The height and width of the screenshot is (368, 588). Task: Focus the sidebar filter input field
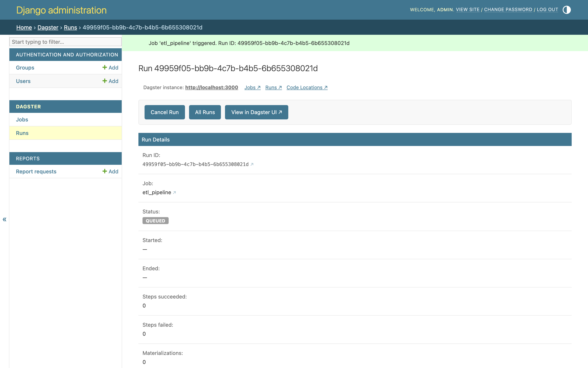point(65,42)
